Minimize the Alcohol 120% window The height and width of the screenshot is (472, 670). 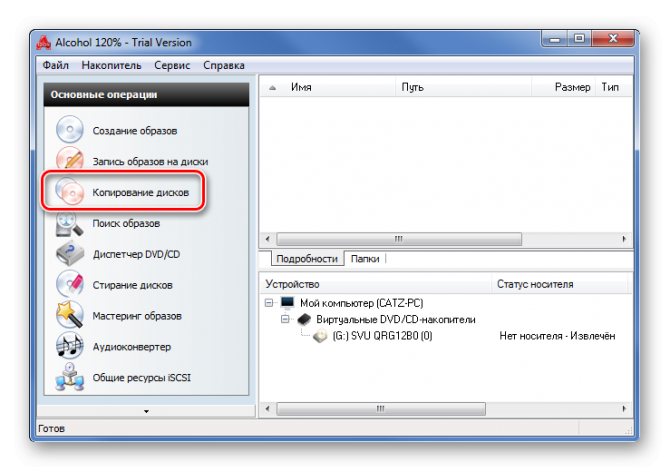coord(555,39)
